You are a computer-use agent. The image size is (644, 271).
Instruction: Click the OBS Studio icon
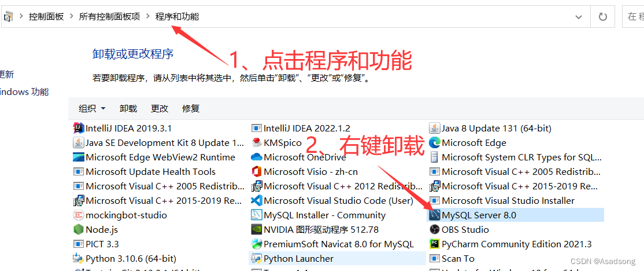435,229
